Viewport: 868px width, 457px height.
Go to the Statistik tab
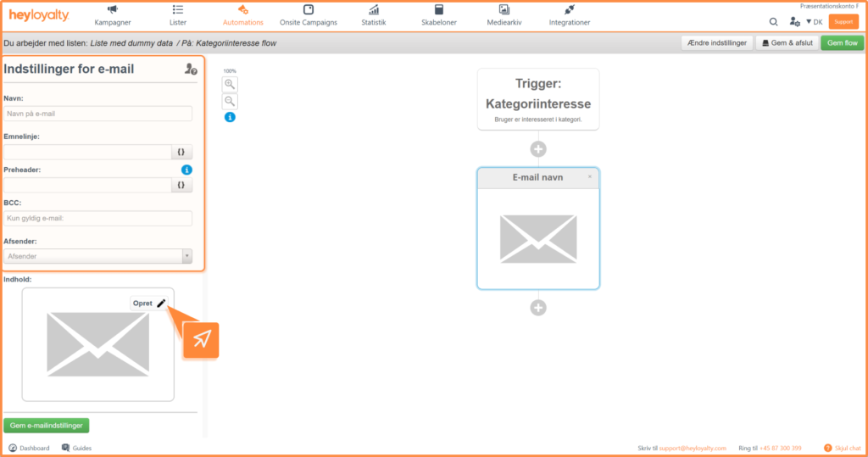pyautogui.click(x=373, y=15)
